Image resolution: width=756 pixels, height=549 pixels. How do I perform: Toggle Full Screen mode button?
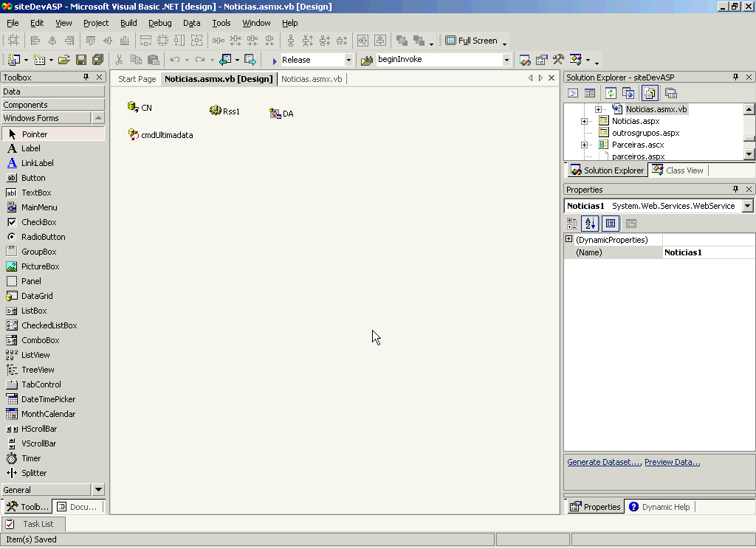tap(472, 41)
